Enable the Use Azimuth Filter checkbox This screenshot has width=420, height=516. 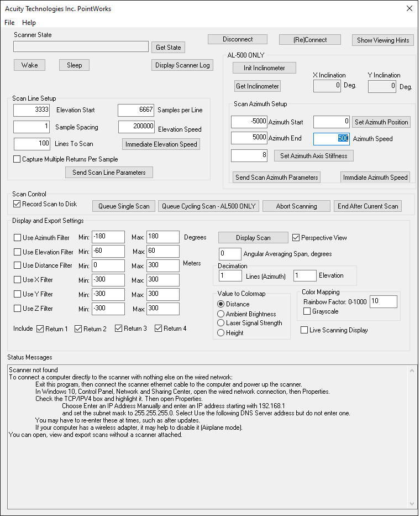click(x=17, y=237)
